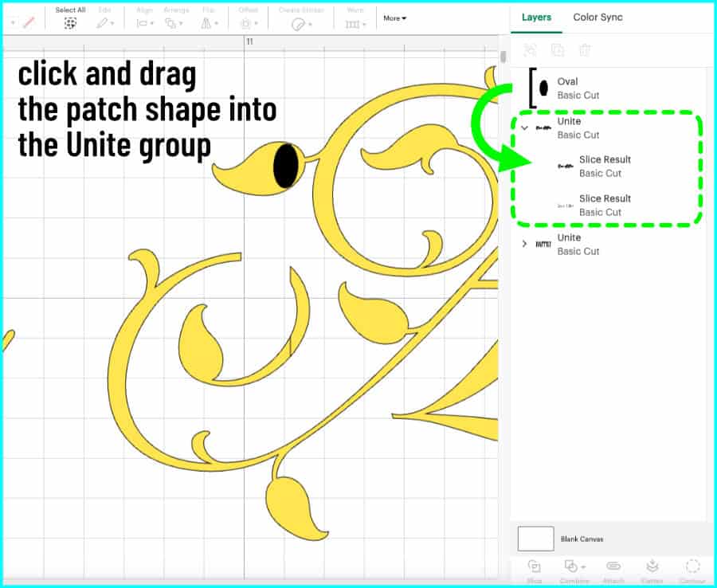The width and height of the screenshot is (717, 588).
Task: Click the canvas vertical scrollbar thumb
Action: point(503,57)
